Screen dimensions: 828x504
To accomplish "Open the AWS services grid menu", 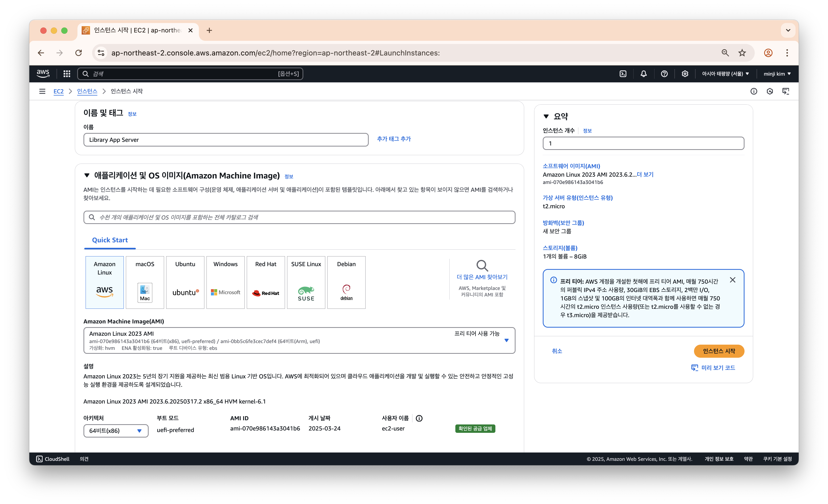I will [x=67, y=74].
